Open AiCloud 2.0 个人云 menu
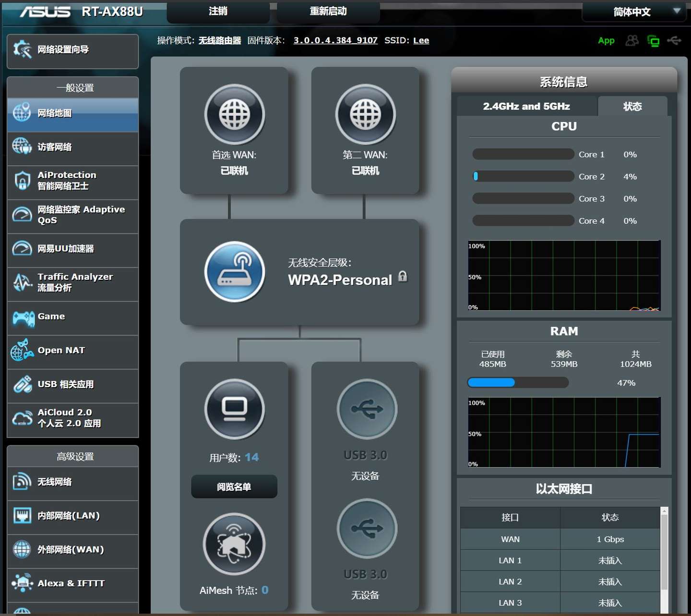Image resolution: width=691 pixels, height=616 pixels. coord(73,420)
